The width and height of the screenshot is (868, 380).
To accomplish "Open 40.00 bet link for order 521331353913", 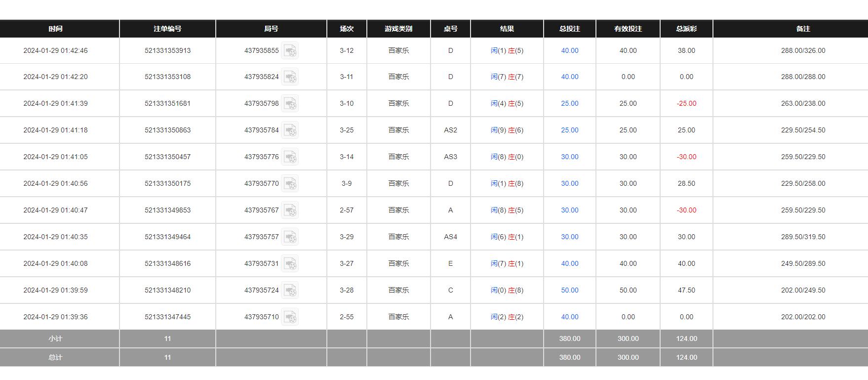I will tap(569, 50).
